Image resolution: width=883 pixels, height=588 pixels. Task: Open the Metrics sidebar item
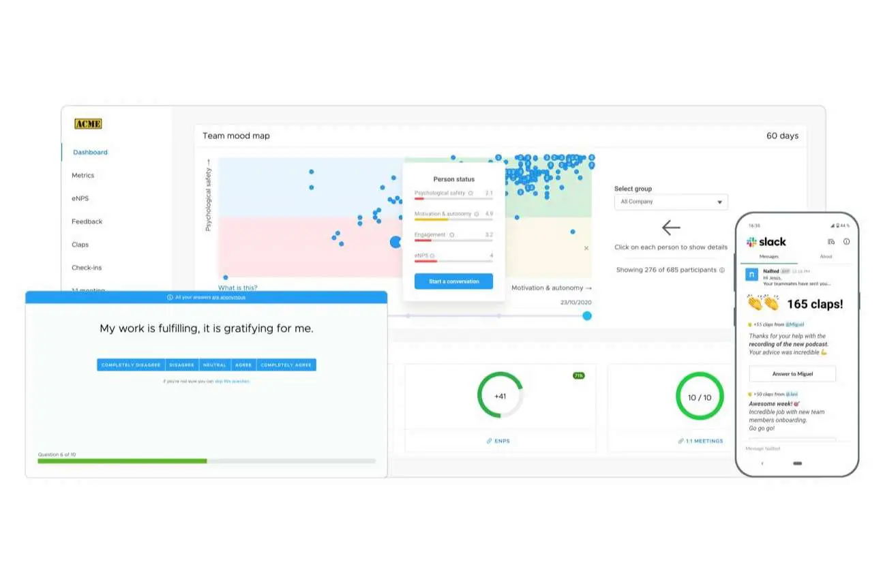(83, 176)
